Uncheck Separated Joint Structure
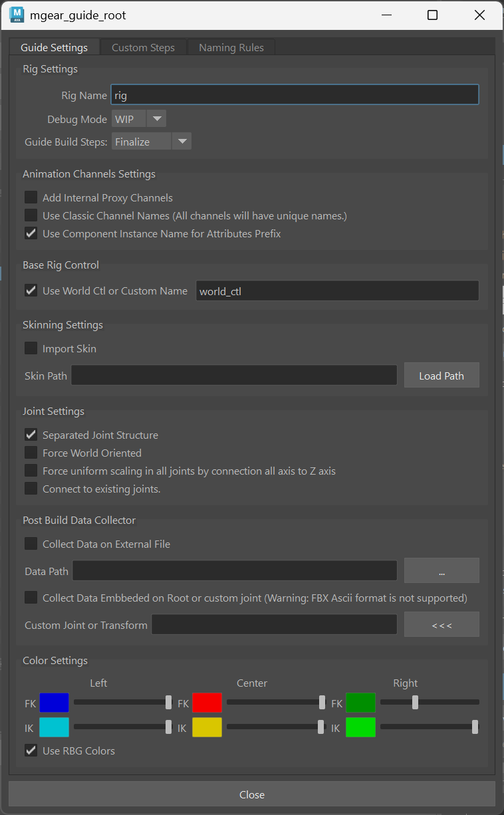Screen dimensions: 504x815 (x=31, y=435)
